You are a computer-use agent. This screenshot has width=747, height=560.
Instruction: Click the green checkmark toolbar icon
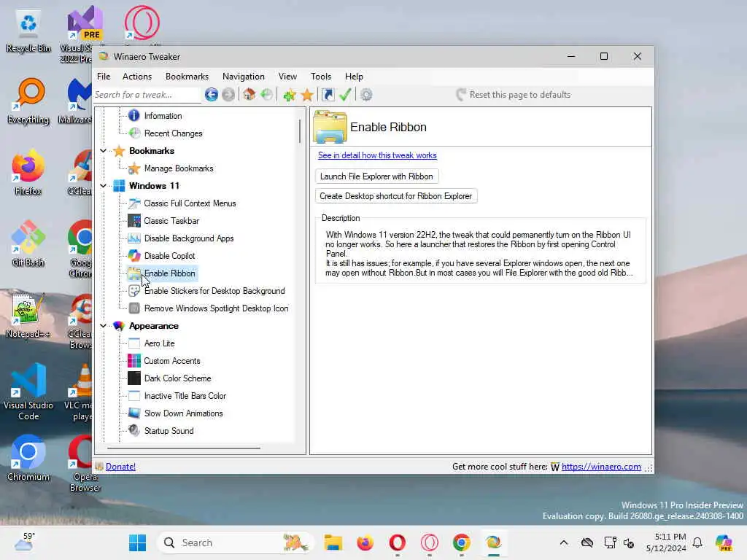[345, 95]
